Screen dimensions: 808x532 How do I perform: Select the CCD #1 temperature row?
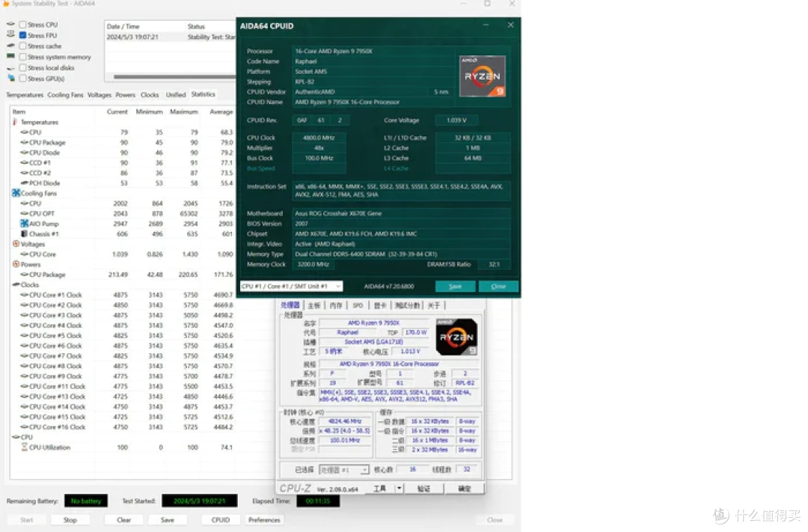(123, 163)
